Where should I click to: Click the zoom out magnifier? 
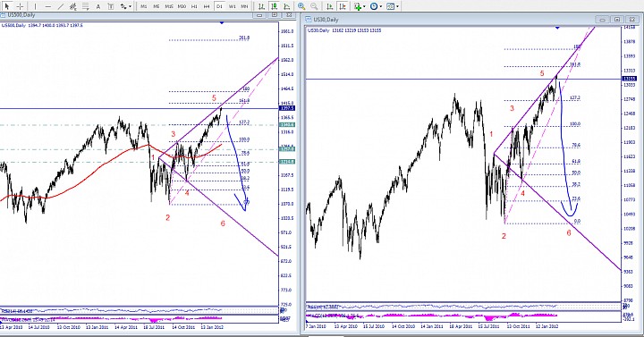[314, 6]
